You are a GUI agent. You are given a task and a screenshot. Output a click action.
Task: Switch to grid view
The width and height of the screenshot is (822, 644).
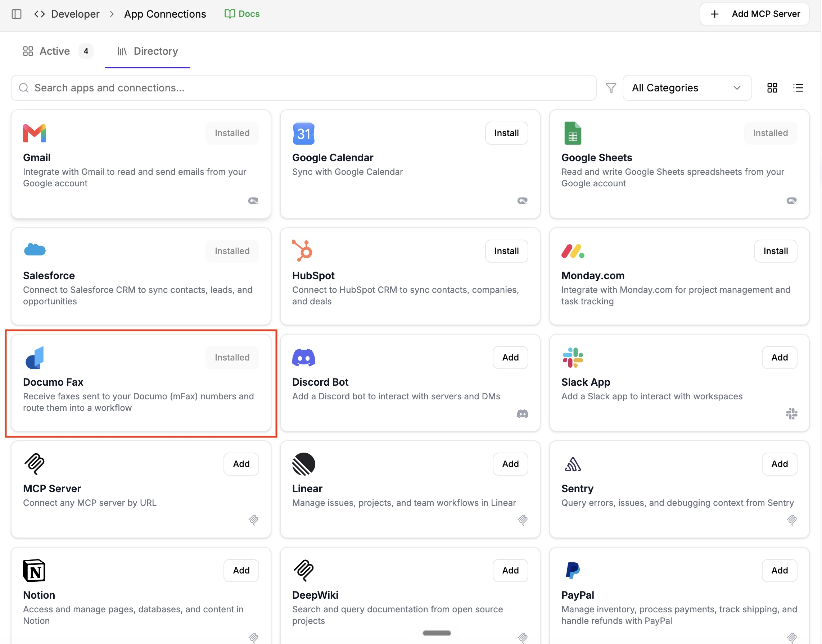tap(772, 88)
